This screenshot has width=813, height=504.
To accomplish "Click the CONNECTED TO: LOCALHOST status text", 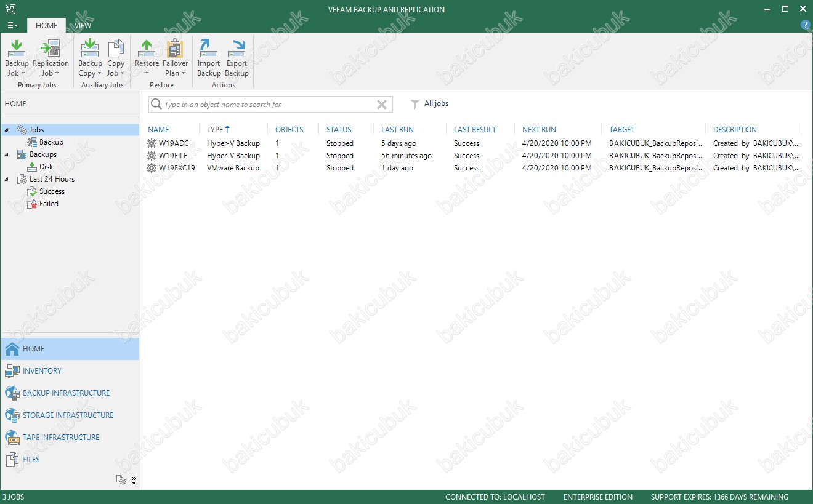I will click(x=495, y=497).
